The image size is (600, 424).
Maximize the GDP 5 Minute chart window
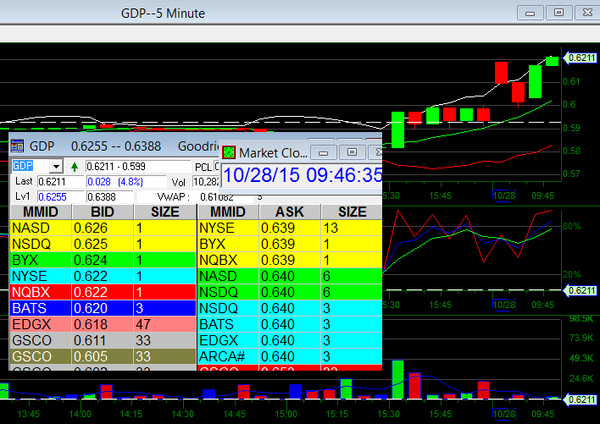tap(559, 12)
